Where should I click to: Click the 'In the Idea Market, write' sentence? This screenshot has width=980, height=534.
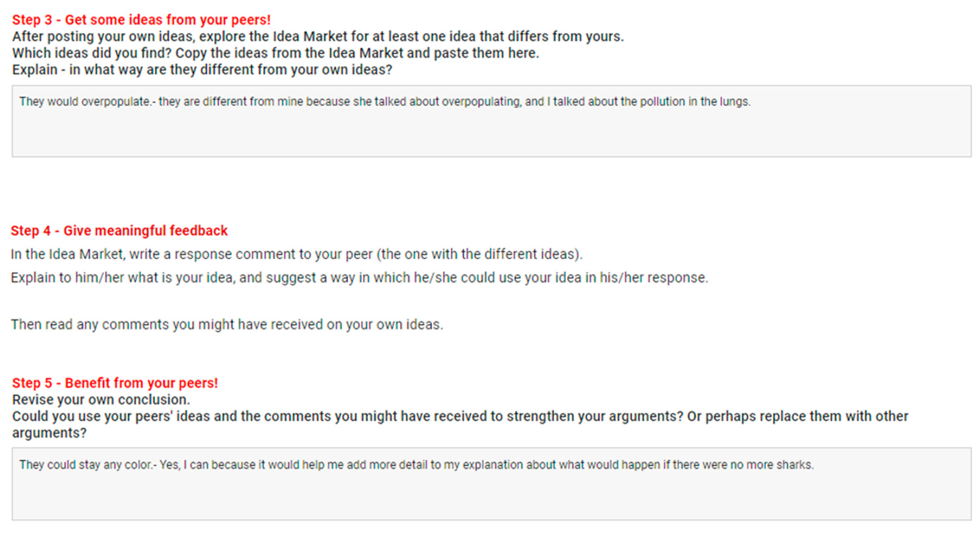(x=296, y=254)
